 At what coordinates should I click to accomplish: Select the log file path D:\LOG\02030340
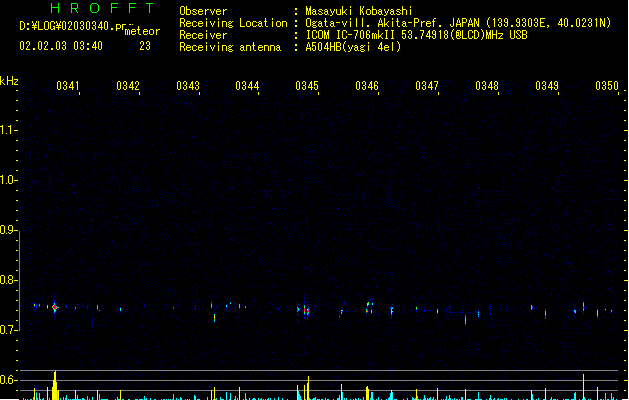[x=76, y=26]
